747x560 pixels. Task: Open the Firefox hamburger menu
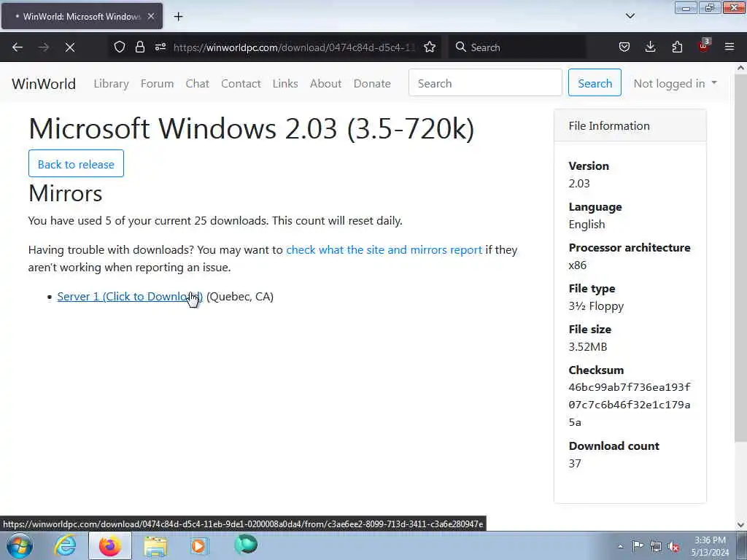pyautogui.click(x=729, y=47)
